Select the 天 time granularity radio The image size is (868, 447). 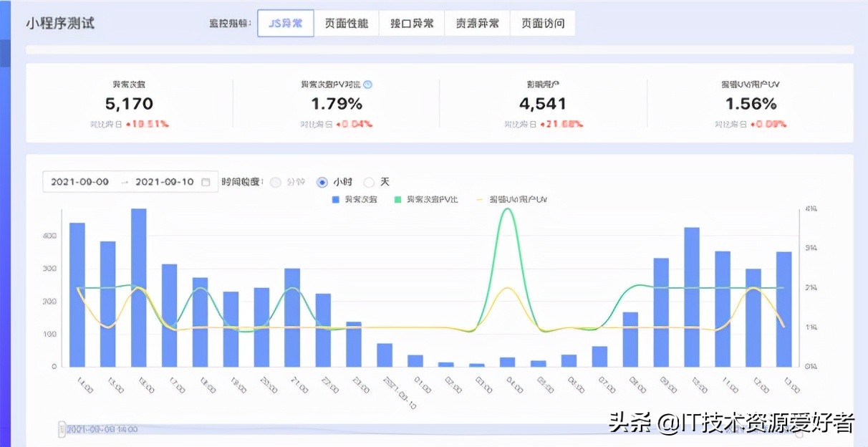click(369, 182)
